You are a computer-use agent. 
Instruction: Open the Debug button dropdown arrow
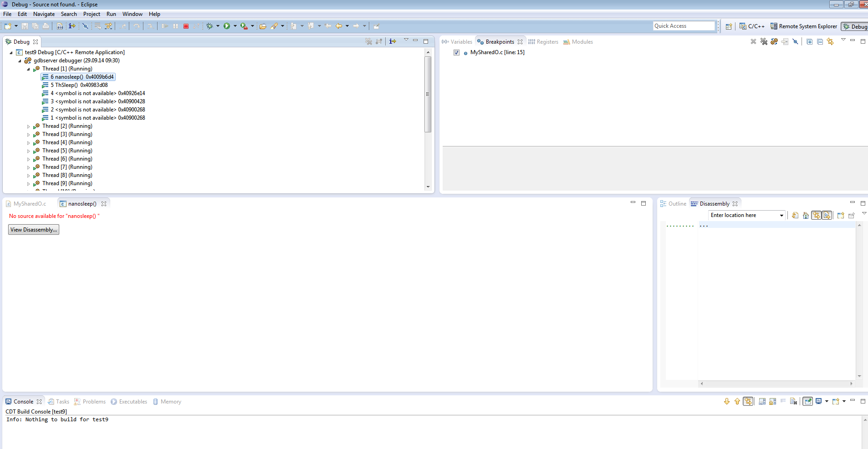pos(218,26)
